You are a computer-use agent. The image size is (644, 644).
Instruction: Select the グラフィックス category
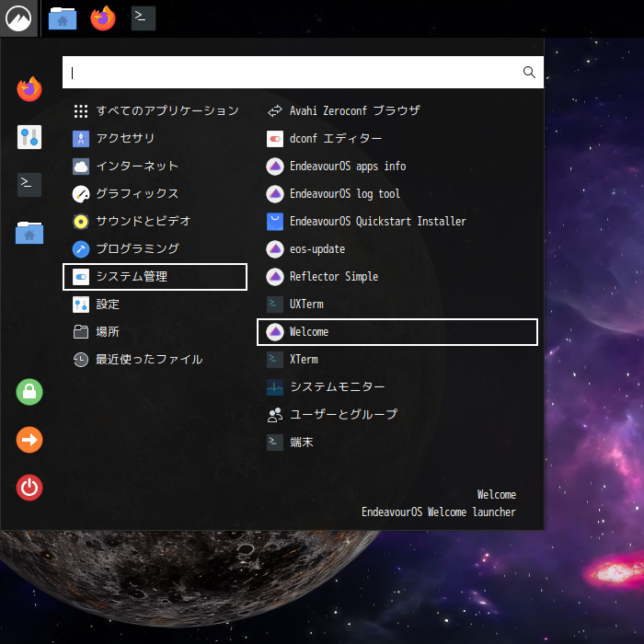155,194
